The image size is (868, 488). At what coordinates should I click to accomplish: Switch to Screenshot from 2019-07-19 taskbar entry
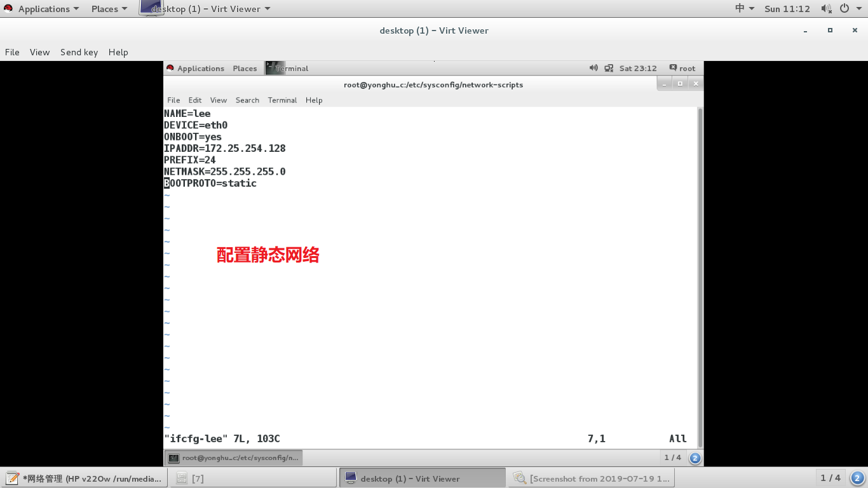click(592, 478)
